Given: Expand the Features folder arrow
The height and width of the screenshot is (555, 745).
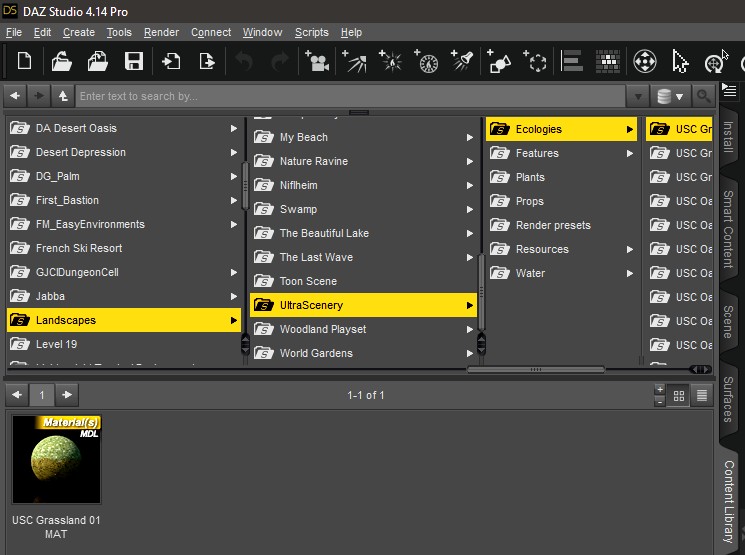Looking at the screenshot, I should 630,153.
